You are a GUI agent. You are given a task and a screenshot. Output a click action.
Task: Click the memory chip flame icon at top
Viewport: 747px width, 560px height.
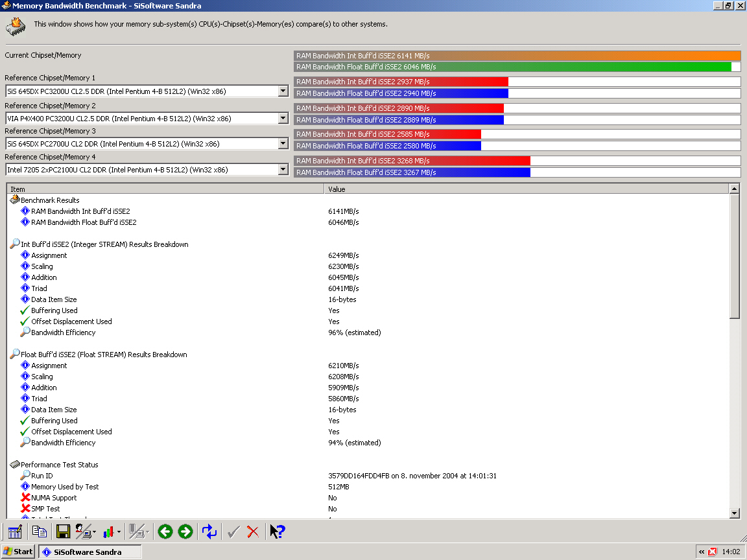tap(16, 26)
